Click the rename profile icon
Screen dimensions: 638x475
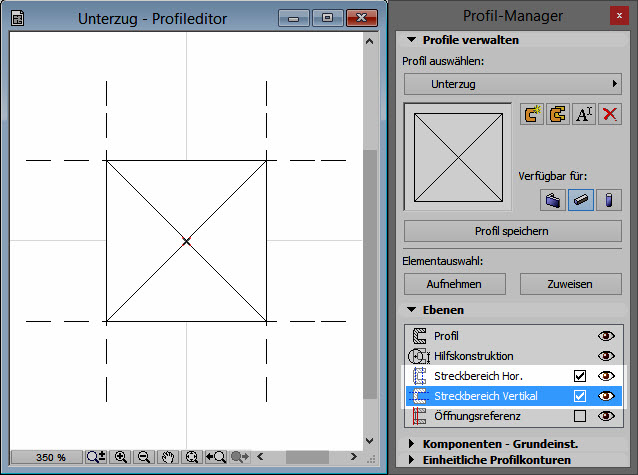tap(584, 114)
